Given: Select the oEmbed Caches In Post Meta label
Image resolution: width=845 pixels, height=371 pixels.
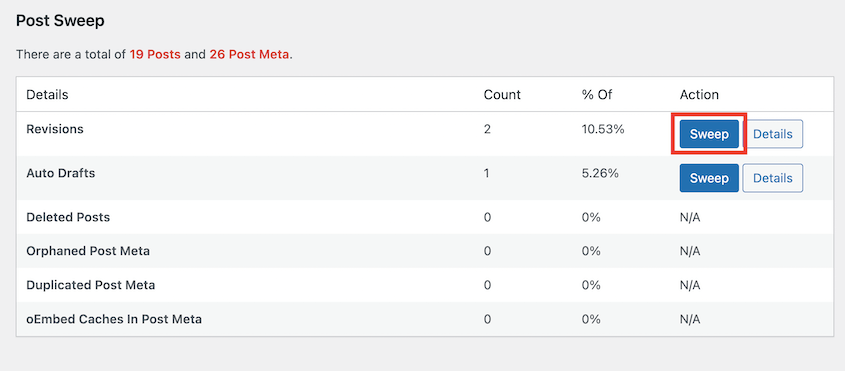Looking at the screenshot, I should point(114,319).
